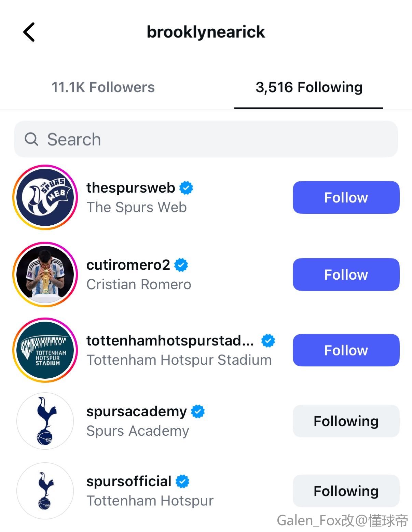The width and height of the screenshot is (412, 532).
Task: View cutiromero2 story avatar
Action: [x=45, y=275]
